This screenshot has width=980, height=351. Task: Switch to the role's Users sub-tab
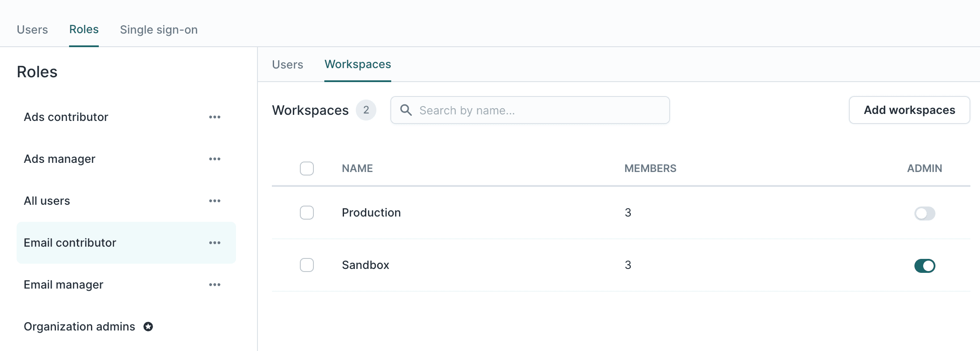[287, 65]
